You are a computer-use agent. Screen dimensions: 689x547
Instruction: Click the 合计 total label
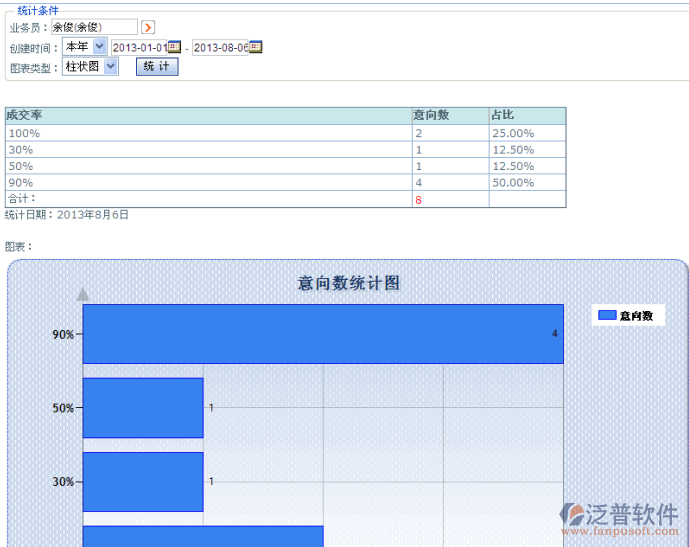click(22, 199)
